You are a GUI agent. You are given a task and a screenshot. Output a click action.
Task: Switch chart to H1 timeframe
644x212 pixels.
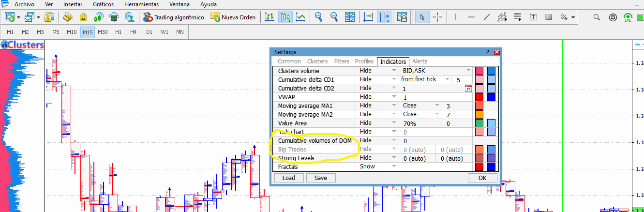tap(118, 32)
